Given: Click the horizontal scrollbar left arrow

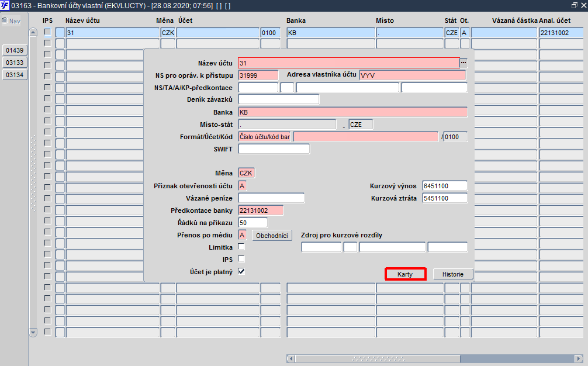Looking at the screenshot, I should point(290,358).
